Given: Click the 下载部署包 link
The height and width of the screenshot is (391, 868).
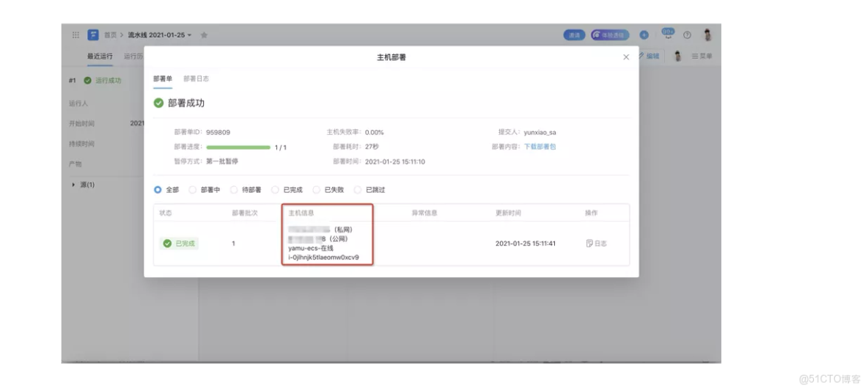Looking at the screenshot, I should [x=540, y=147].
